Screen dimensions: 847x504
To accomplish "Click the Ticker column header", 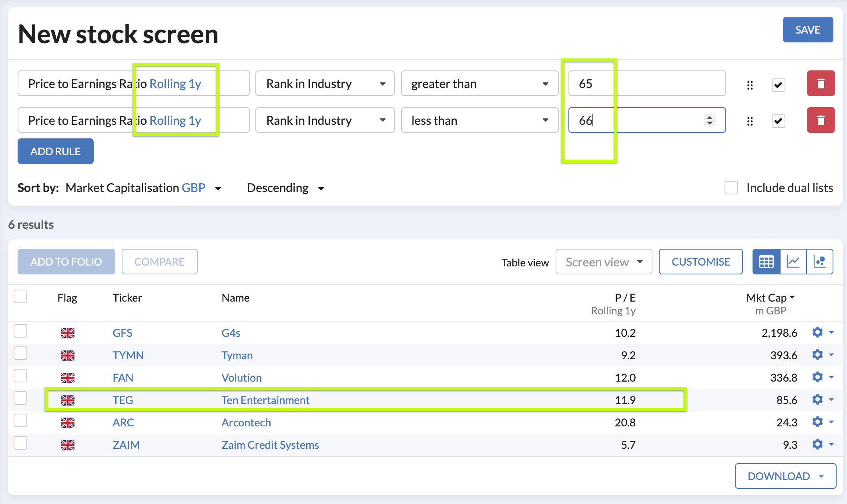I will 127,298.
